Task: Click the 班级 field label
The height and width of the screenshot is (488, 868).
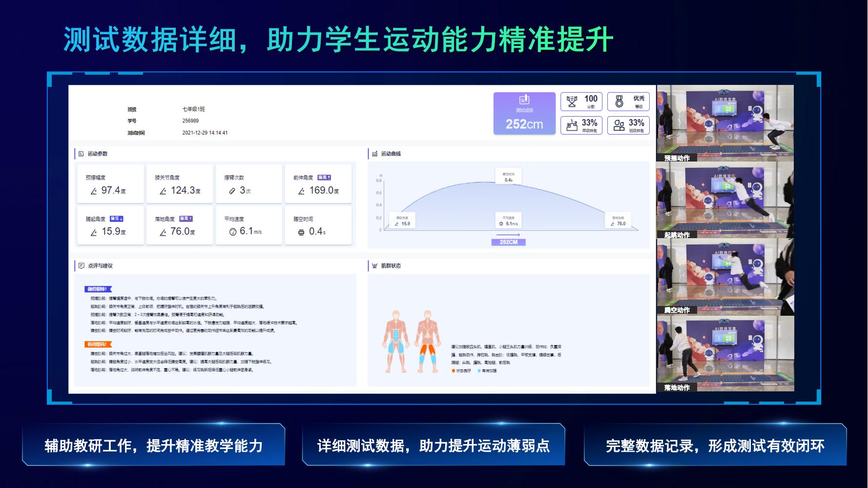Action: pos(132,109)
